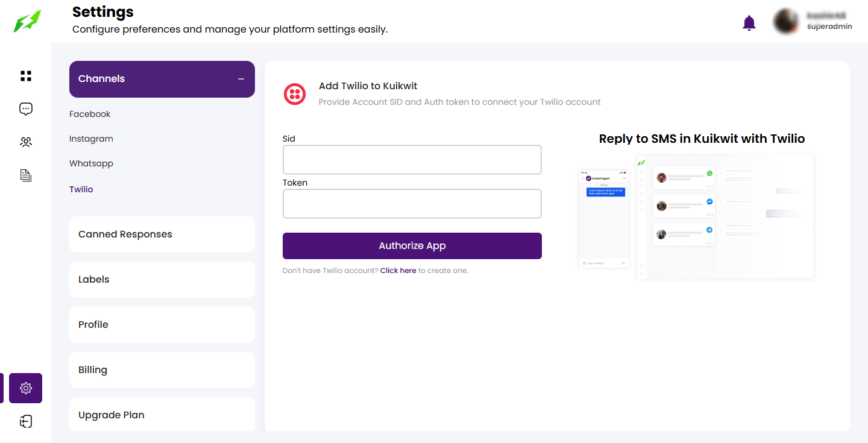Open the contacts people icon in sidebar
Screen dimensions: 868x443
click(26, 142)
